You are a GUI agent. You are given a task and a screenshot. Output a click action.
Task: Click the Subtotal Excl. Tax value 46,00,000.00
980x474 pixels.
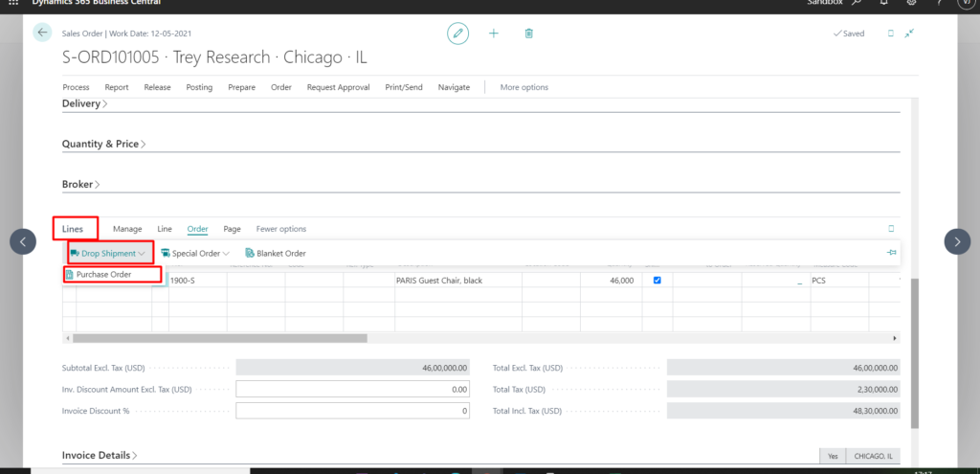point(352,368)
